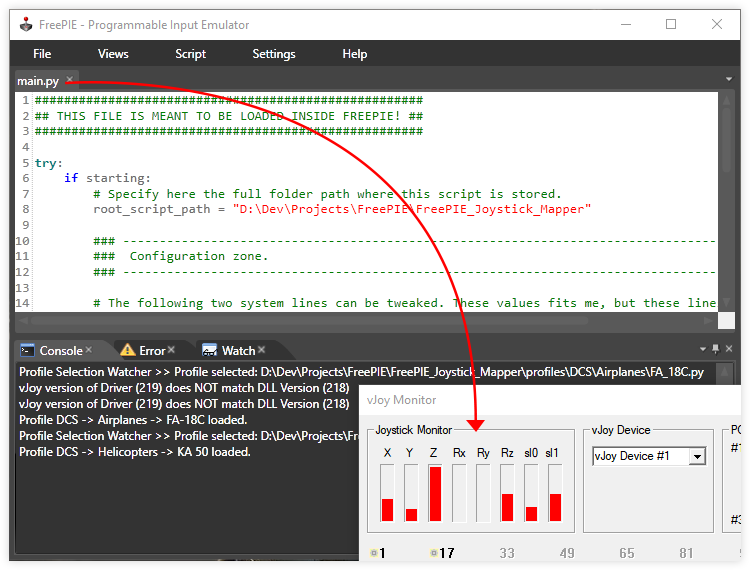This screenshot has height=570, width=750.
Task: Minimize the FreePIE window
Action: click(626, 24)
